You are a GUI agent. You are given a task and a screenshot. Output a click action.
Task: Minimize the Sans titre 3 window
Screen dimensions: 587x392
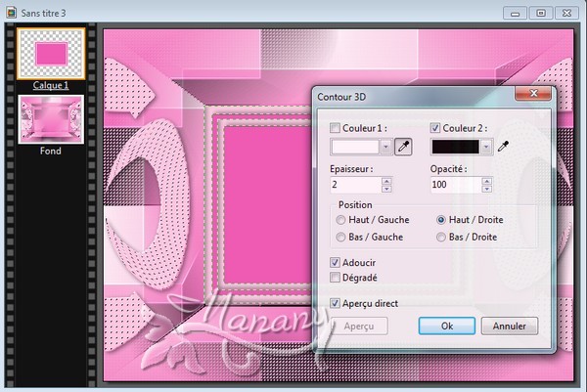click(x=515, y=14)
